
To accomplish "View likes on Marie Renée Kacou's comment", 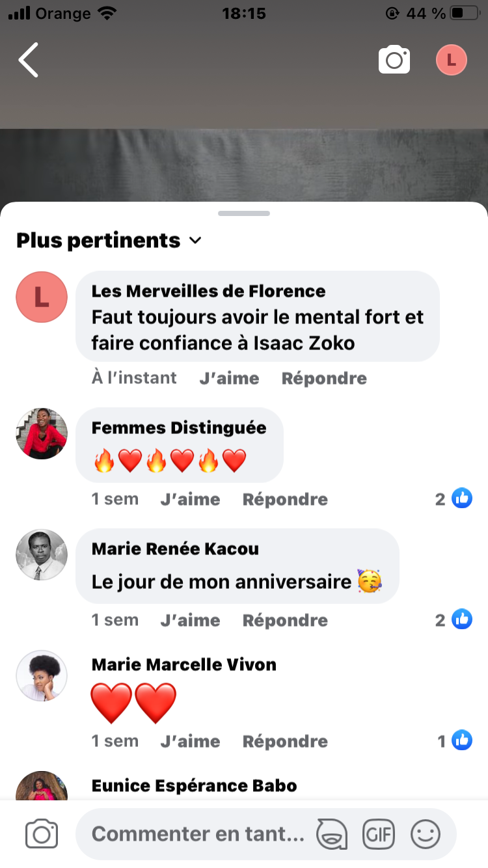I will 454,620.
